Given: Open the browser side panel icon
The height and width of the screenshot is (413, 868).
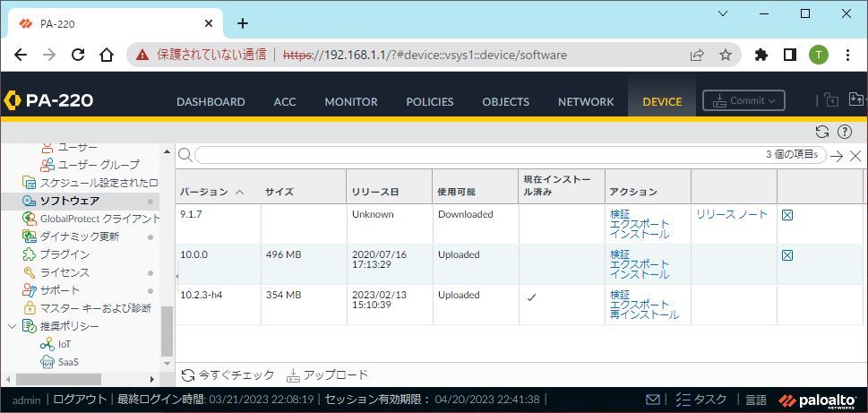Looking at the screenshot, I should (x=790, y=55).
